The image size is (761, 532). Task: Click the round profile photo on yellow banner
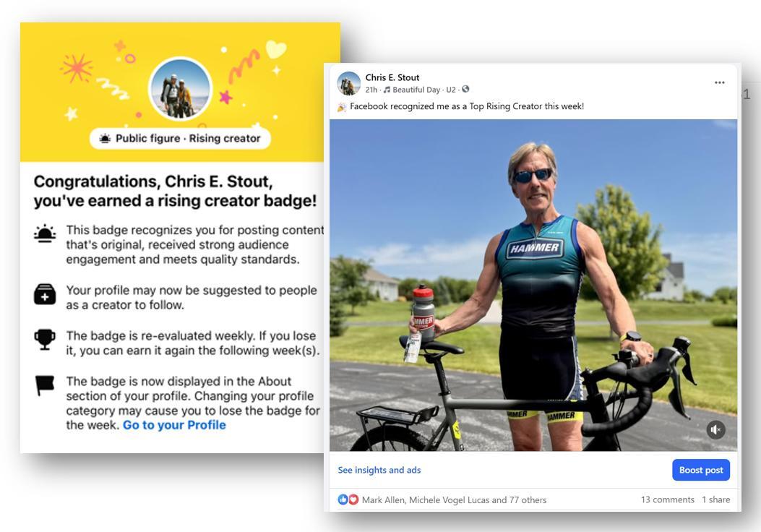180,90
